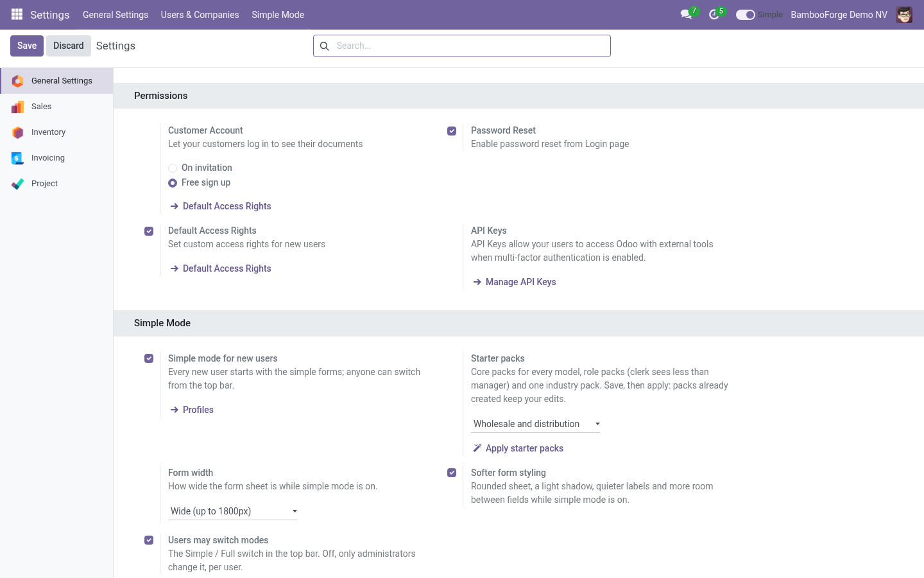Click the arrow icon beside Profiles
Screen dimensions: 924x578
point(174,410)
